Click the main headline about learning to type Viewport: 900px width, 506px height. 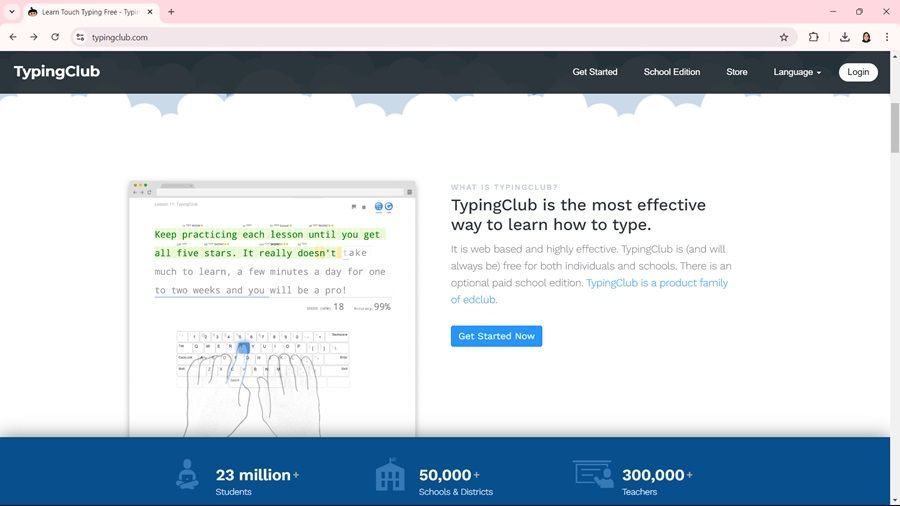[x=578, y=215]
